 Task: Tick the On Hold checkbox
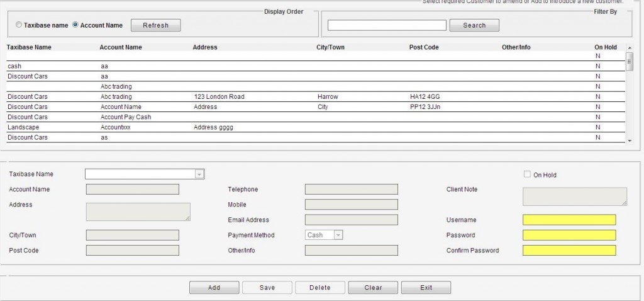pos(527,174)
